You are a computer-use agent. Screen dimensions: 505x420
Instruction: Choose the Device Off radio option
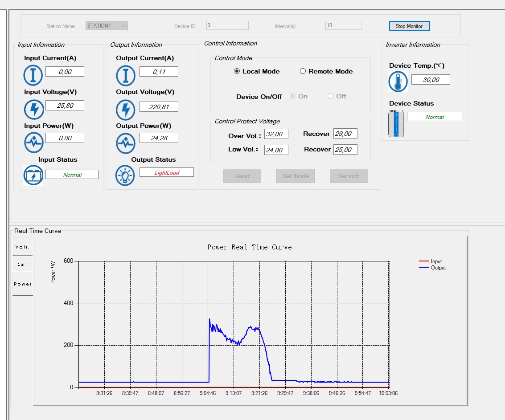click(x=331, y=96)
